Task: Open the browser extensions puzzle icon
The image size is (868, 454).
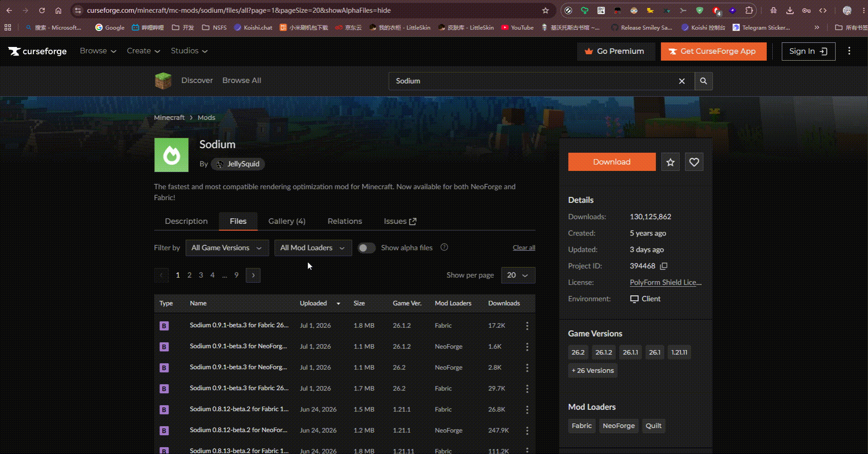Action: tap(749, 10)
